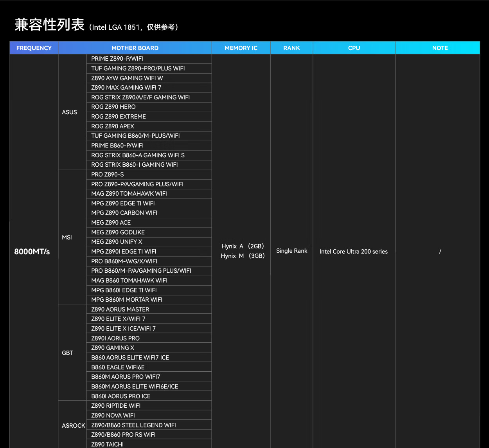The width and height of the screenshot is (489, 448).
Task: Click the FREQUENCY column header
Action: [34, 48]
